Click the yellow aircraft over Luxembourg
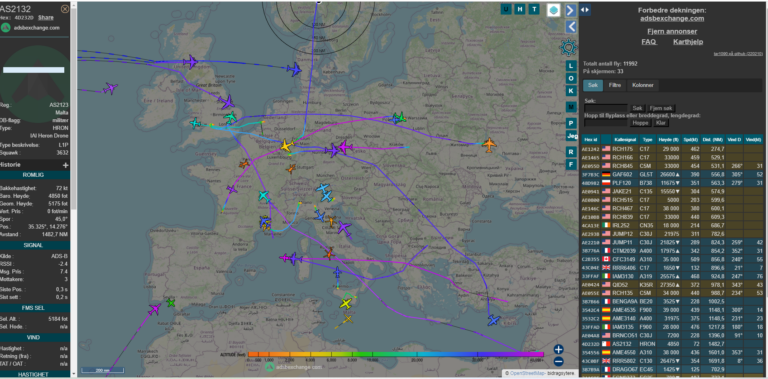Image resolution: width=768 pixels, height=379 pixels. [x=286, y=146]
